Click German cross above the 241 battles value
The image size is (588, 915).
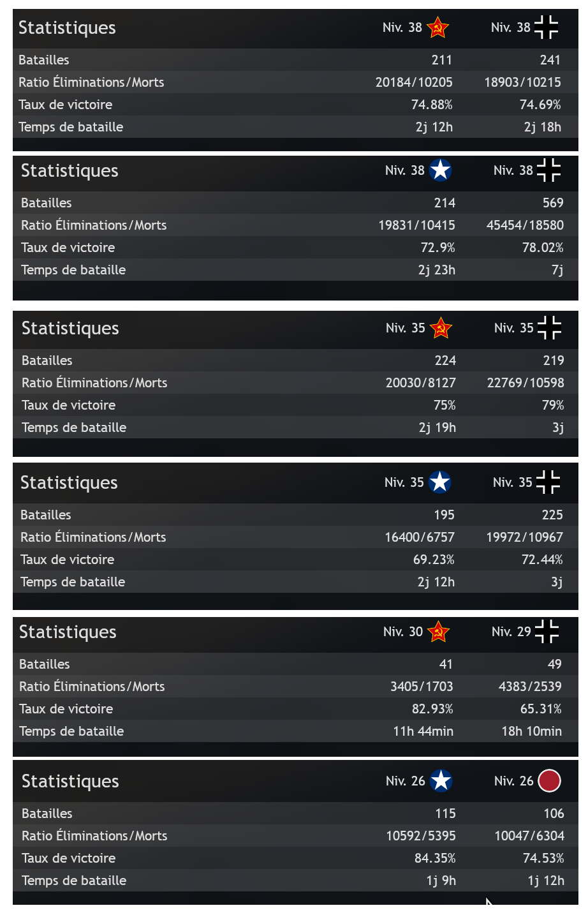coord(546,27)
